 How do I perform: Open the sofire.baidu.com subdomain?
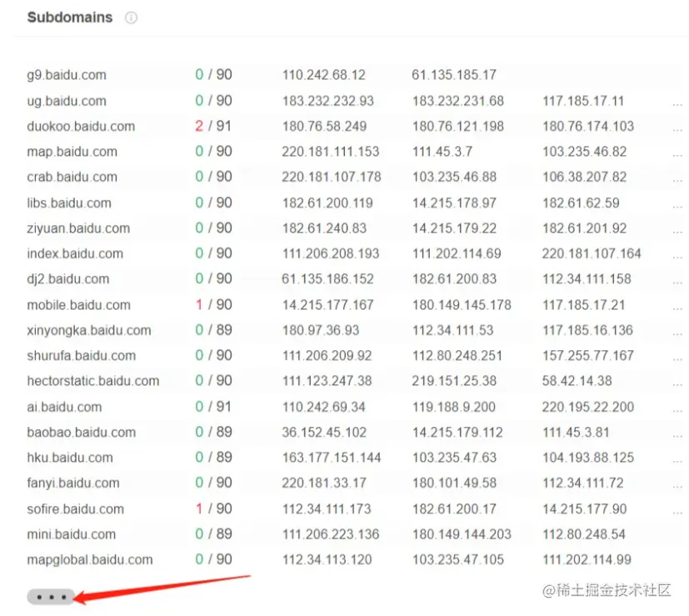point(75,508)
